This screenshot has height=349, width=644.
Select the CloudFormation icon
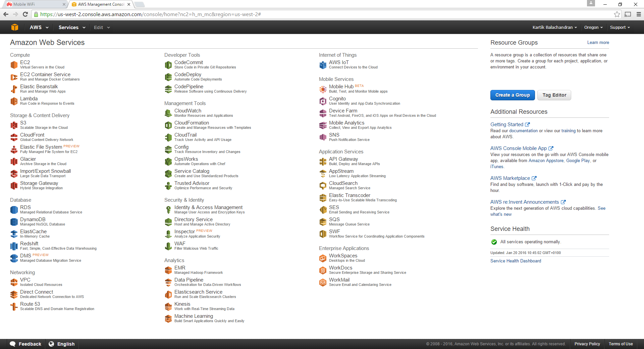pos(168,125)
